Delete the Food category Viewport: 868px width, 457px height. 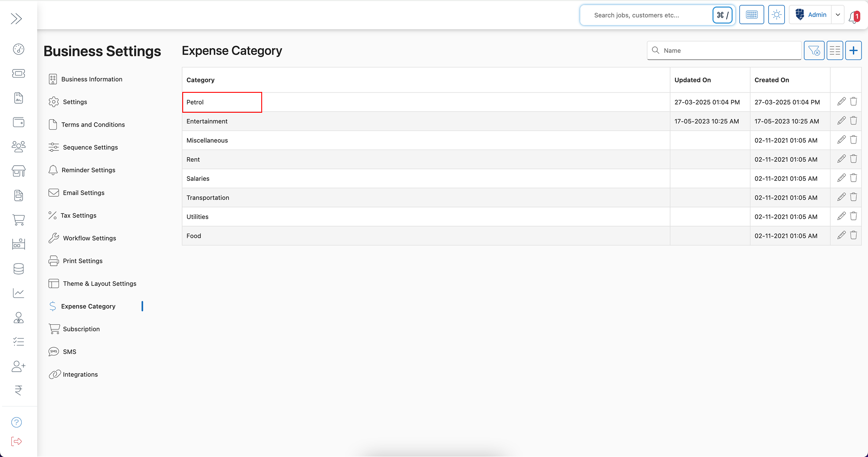[x=853, y=235]
